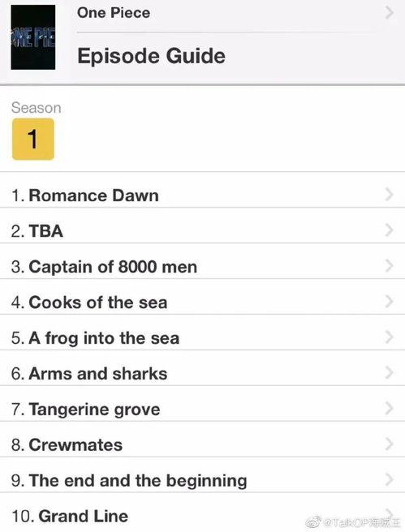
Task: Tap chevron arrow on TBA row
Action: point(390,230)
